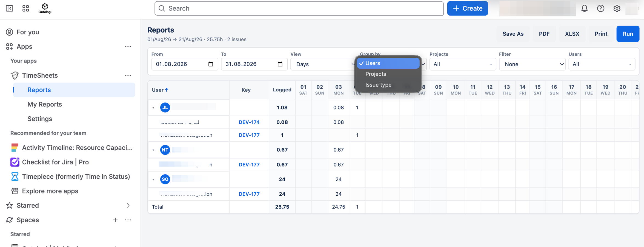Open the help question mark icon

pyautogui.click(x=600, y=8)
